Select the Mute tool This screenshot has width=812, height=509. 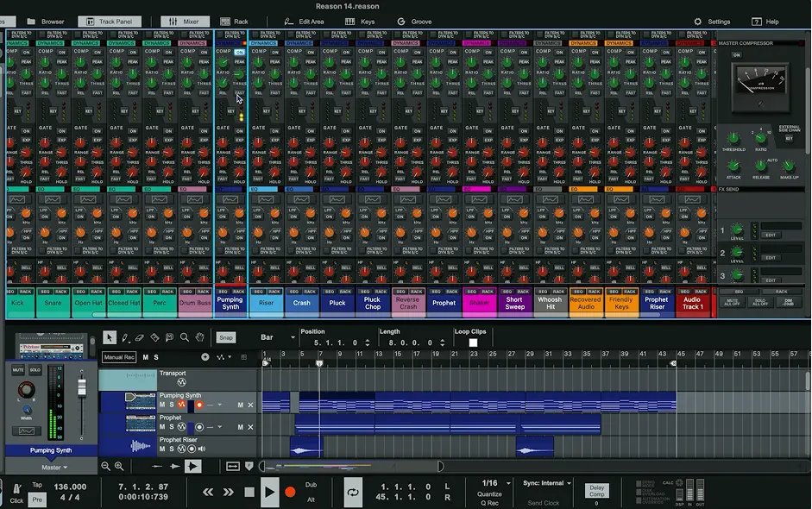[x=169, y=337]
